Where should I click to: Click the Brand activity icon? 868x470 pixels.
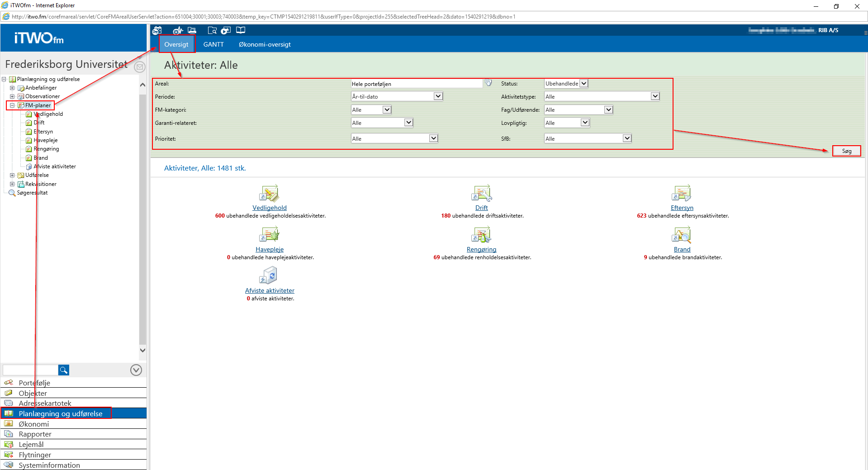682,235
